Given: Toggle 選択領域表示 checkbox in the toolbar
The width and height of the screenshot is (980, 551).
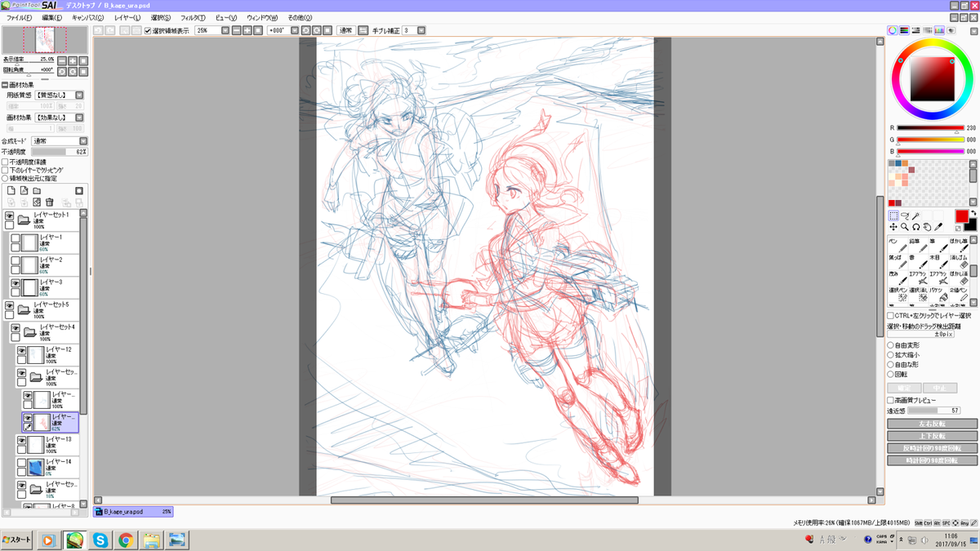Looking at the screenshot, I should (x=148, y=30).
